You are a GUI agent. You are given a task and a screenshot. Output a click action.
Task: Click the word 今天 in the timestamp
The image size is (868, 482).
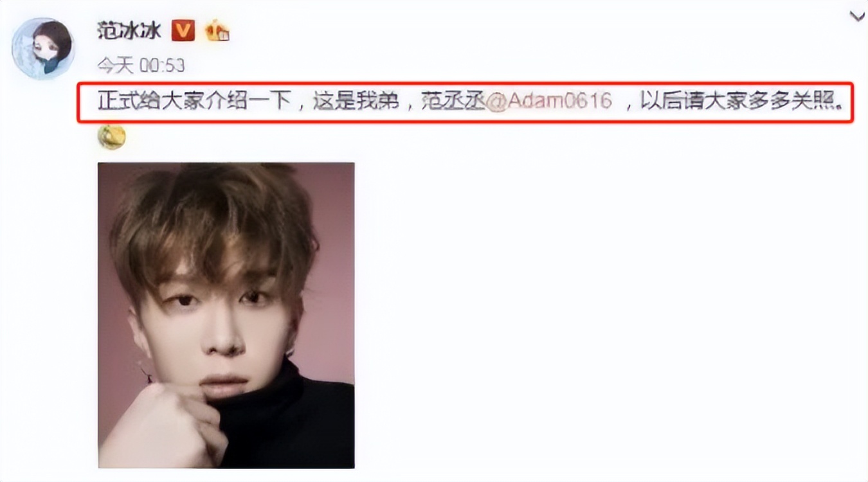[116, 65]
